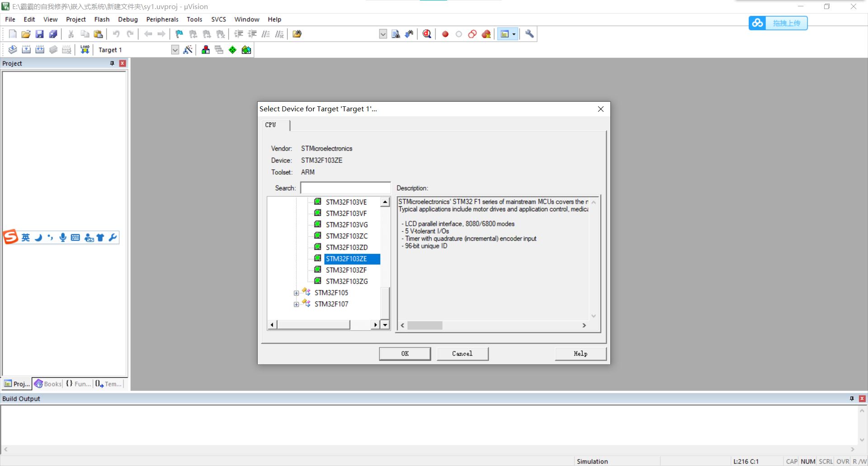Open the SVCS menu

click(x=218, y=19)
